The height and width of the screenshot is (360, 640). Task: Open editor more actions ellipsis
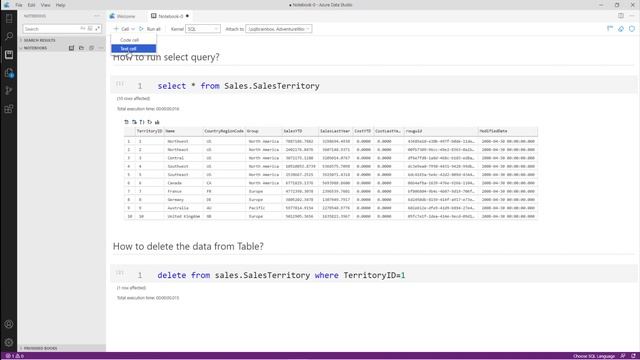[632, 16]
